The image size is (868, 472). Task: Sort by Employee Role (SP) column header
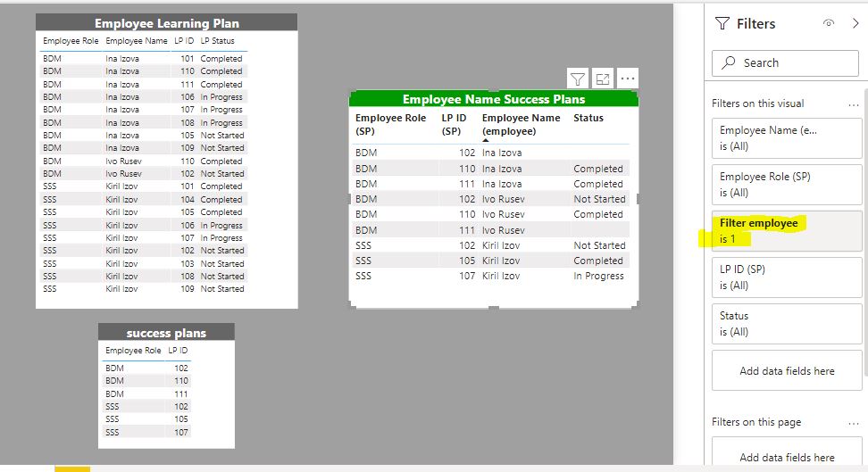pos(391,125)
